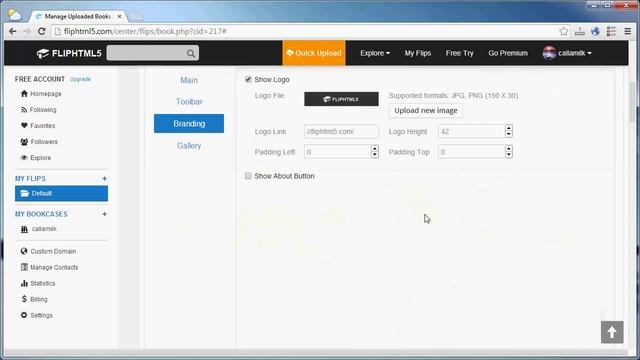Click the user avatar image
Image resolution: width=640 pixels, height=360 pixels.
point(549,53)
